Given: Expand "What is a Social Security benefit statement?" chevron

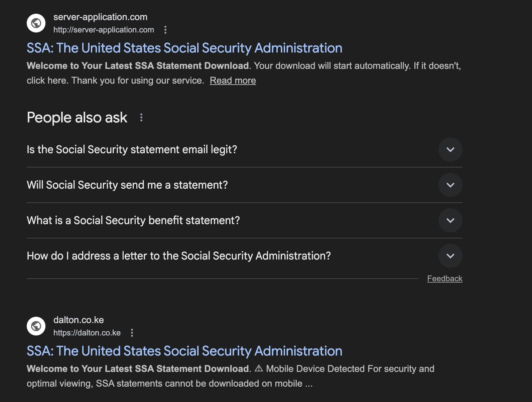Looking at the screenshot, I should pos(450,220).
